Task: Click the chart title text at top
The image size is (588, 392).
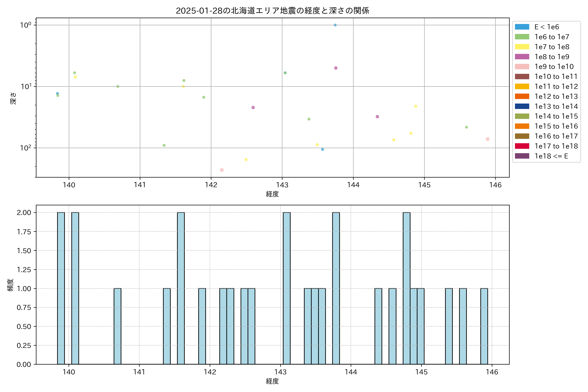Action: click(272, 11)
